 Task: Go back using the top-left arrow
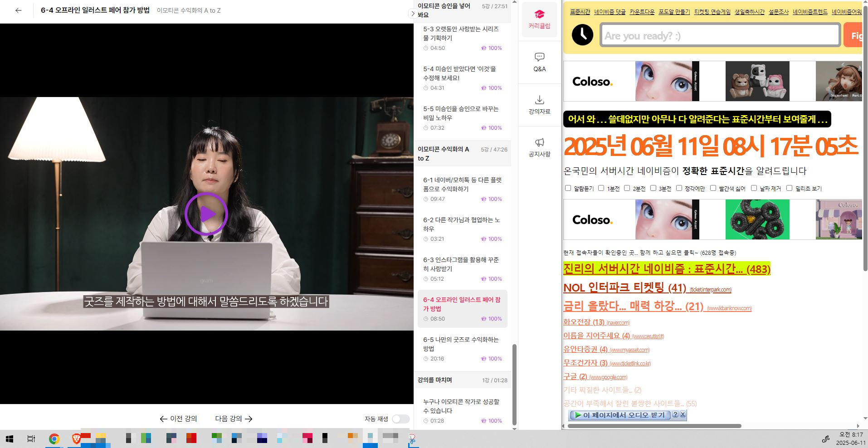click(18, 10)
